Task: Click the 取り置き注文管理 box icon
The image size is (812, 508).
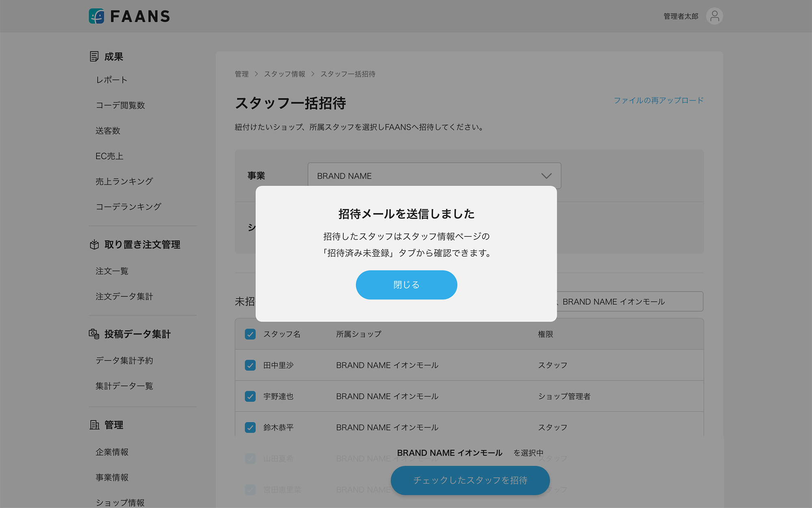Action: (94, 245)
